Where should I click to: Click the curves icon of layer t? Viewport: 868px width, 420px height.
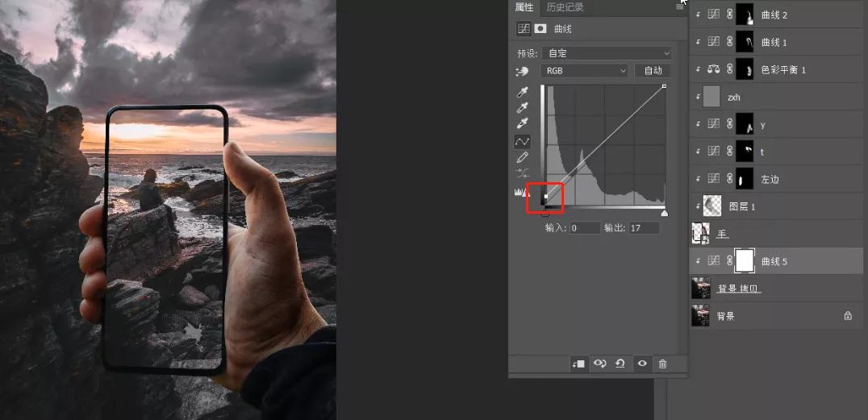pyautogui.click(x=714, y=151)
